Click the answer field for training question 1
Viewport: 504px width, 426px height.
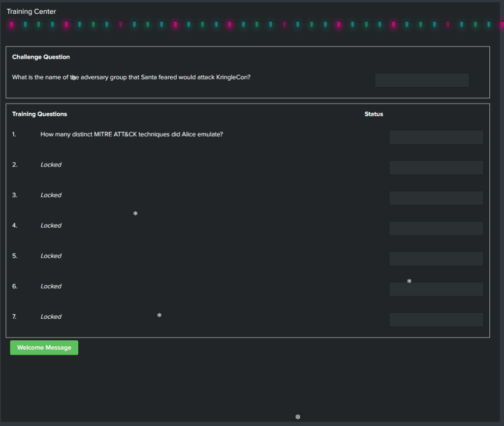(x=436, y=137)
